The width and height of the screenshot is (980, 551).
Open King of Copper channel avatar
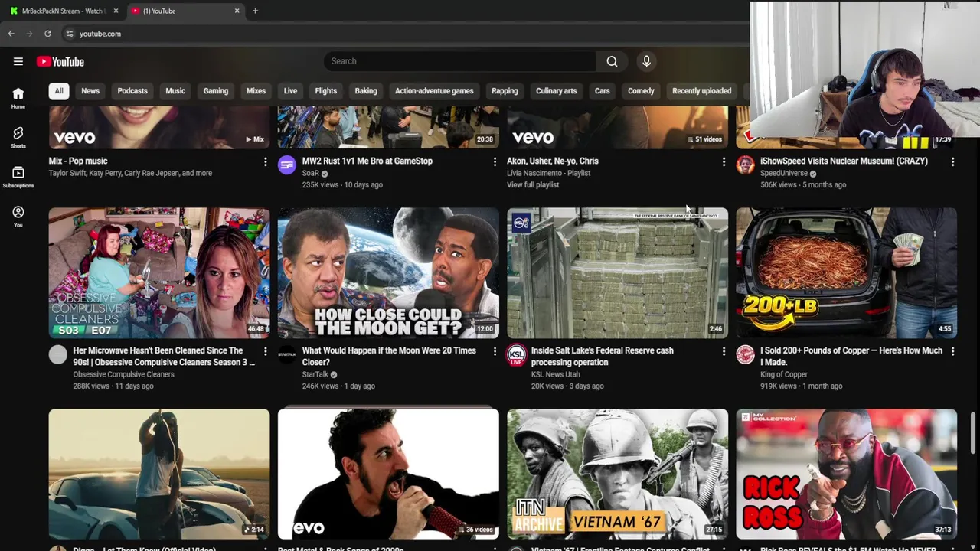coord(745,354)
